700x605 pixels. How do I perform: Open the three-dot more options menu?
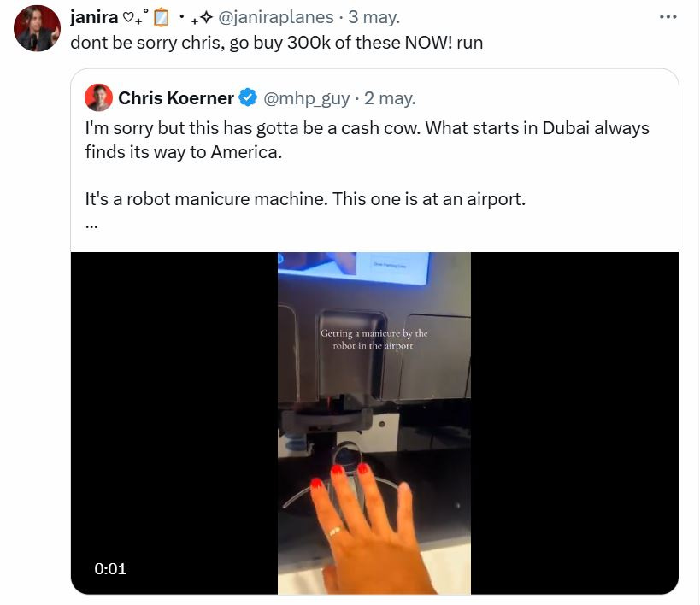point(668,17)
